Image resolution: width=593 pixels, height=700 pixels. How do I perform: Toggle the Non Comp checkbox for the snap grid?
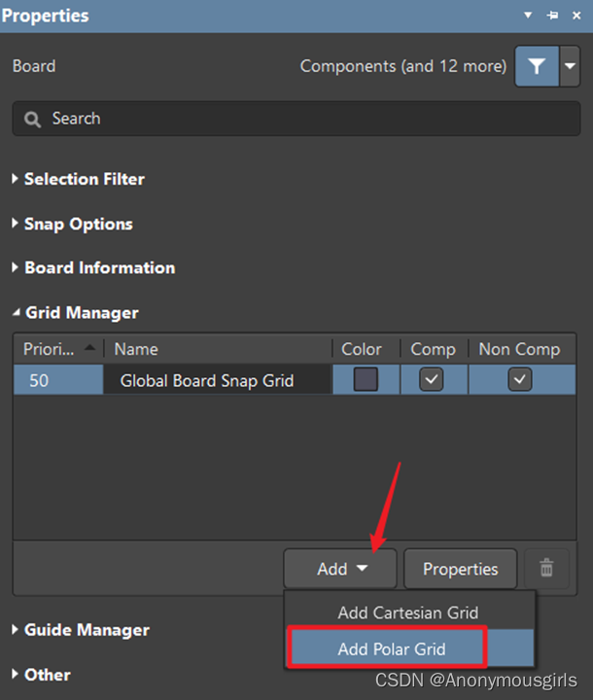click(x=520, y=380)
